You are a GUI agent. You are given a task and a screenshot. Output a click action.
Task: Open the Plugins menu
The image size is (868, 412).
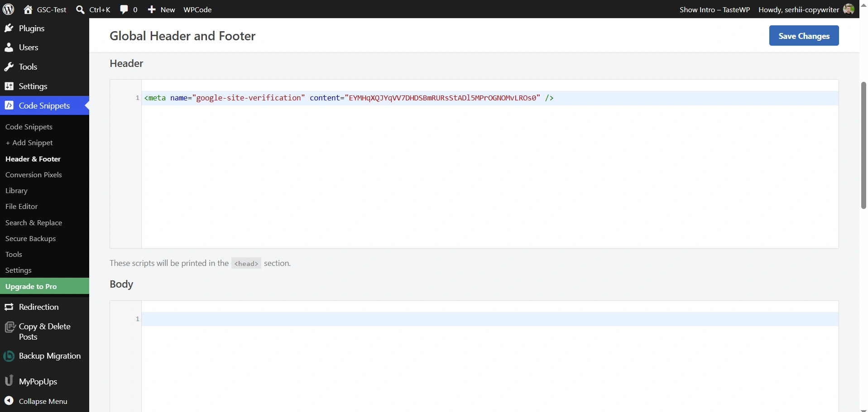click(x=32, y=28)
